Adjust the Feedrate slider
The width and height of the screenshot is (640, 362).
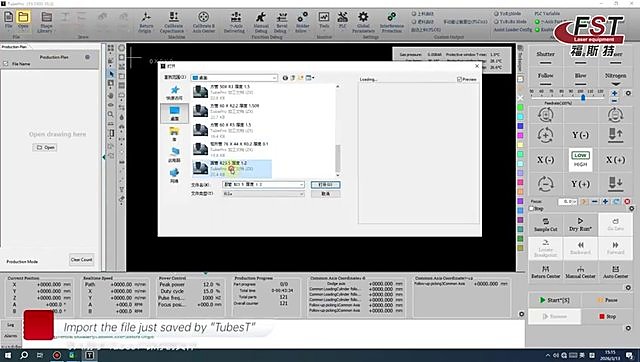(x=583, y=98)
